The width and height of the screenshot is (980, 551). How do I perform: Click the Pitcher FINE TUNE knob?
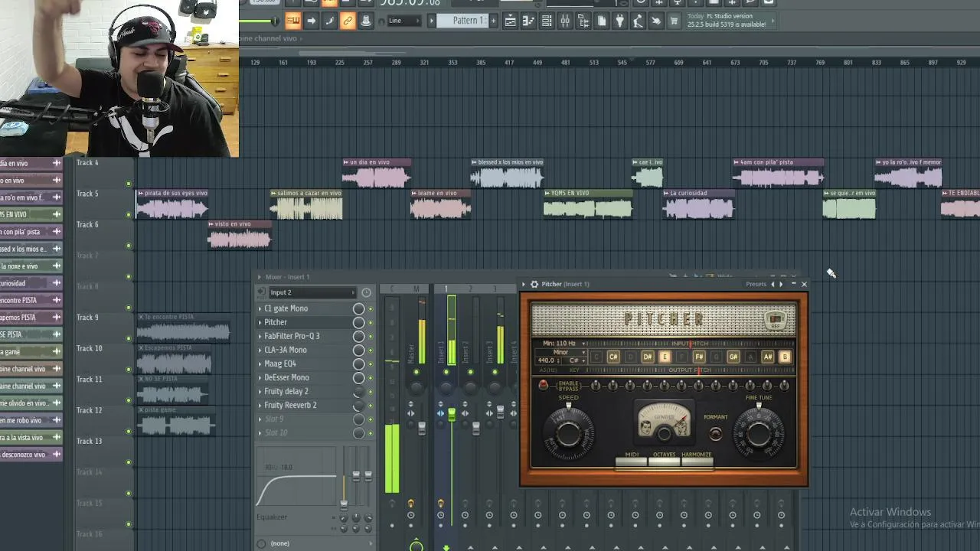758,433
